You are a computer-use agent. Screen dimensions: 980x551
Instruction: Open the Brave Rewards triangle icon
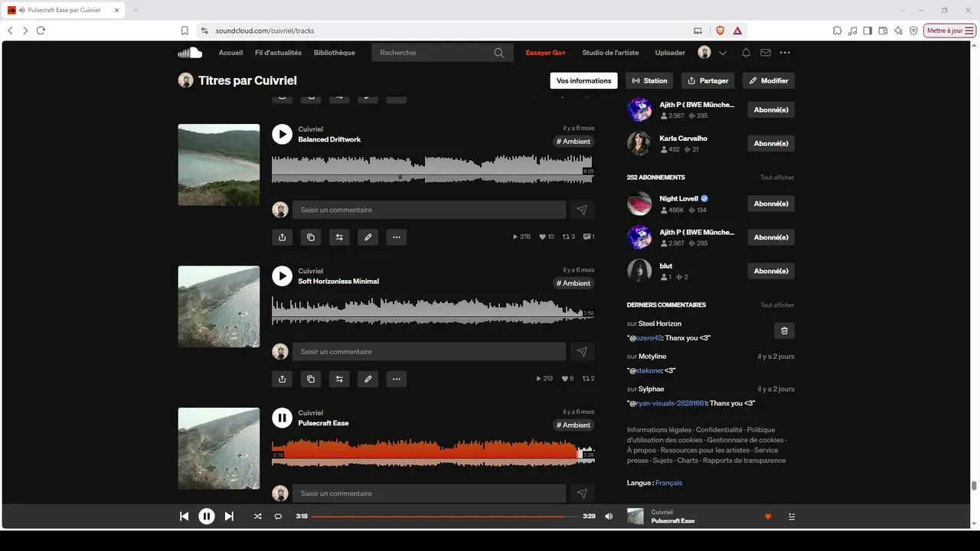click(737, 31)
